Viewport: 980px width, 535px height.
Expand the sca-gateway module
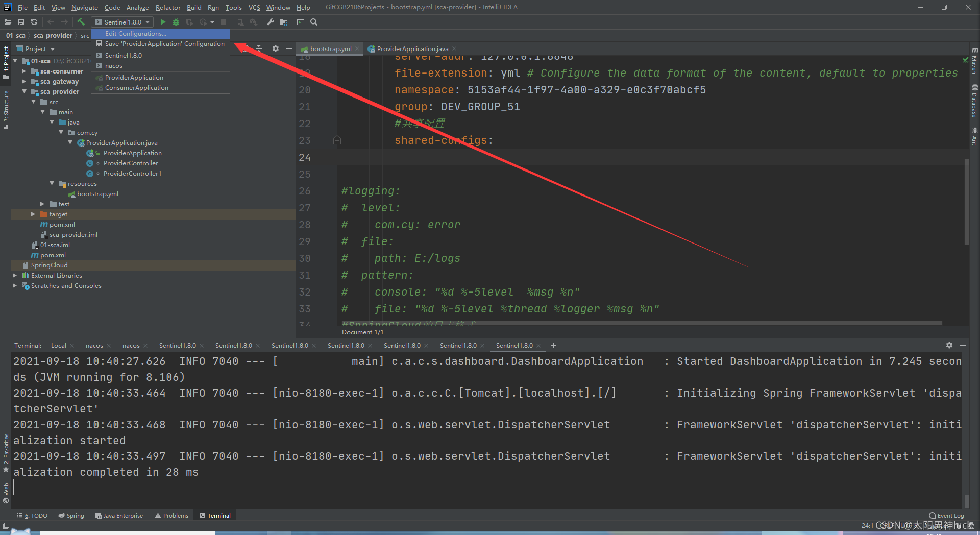pyautogui.click(x=24, y=82)
